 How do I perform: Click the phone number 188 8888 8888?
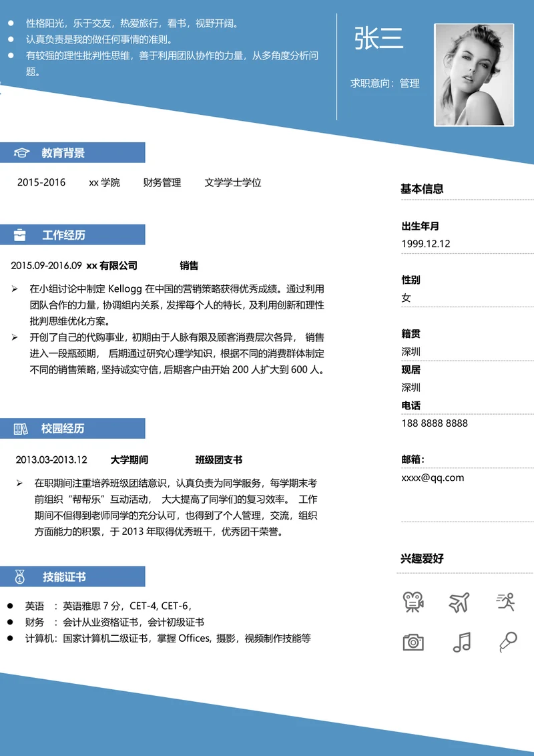pyautogui.click(x=434, y=423)
